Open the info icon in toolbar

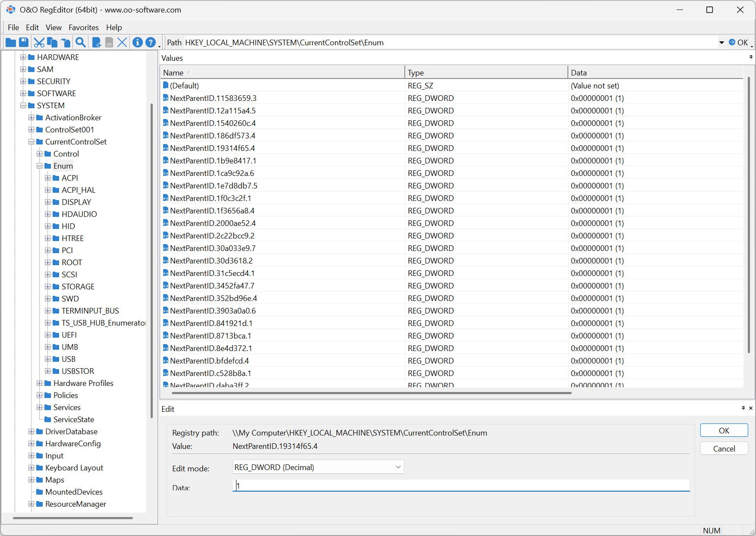tap(137, 42)
